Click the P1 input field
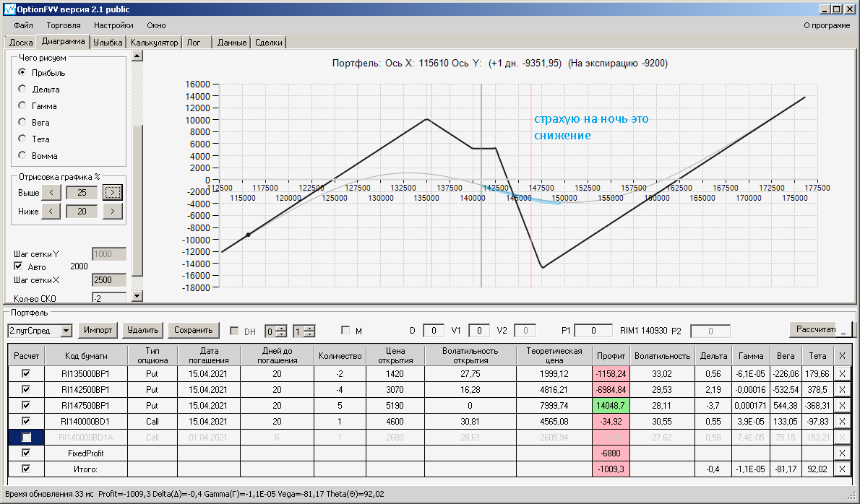This screenshot has height=504, width=860. coord(593,330)
